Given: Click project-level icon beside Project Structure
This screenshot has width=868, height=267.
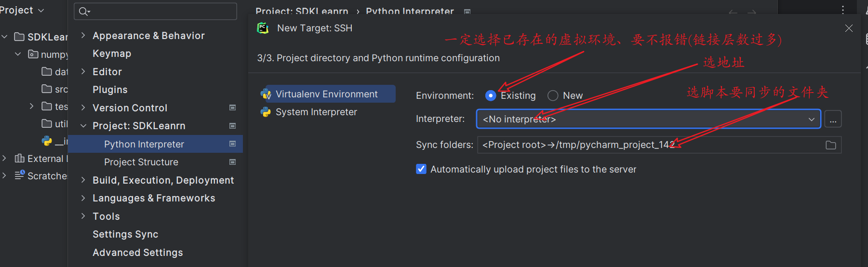Looking at the screenshot, I should coord(232,162).
